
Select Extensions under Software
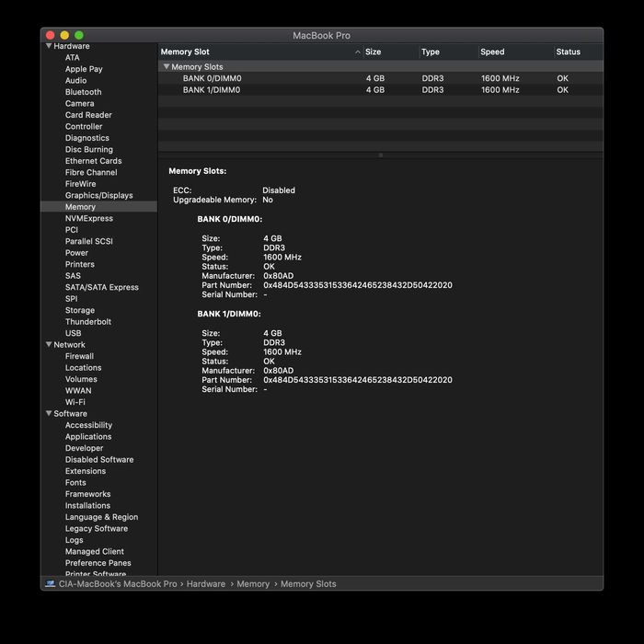click(86, 471)
